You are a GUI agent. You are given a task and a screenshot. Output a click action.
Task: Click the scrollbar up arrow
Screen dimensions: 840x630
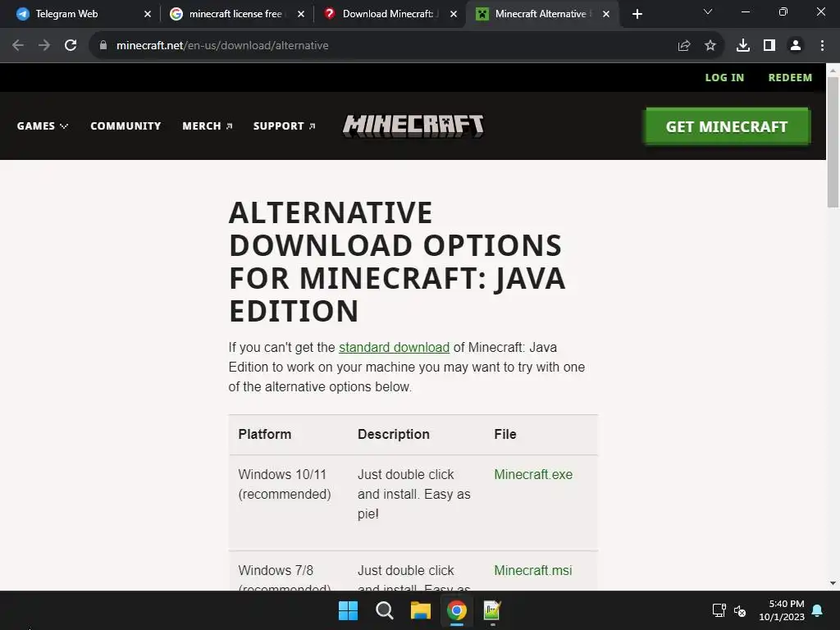(x=833, y=70)
